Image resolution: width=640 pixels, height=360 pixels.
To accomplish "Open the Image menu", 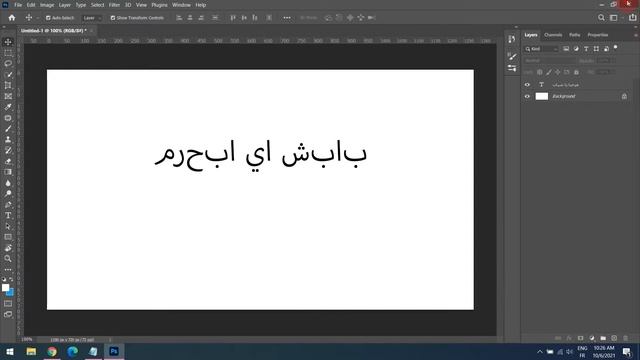I will tap(47, 5).
